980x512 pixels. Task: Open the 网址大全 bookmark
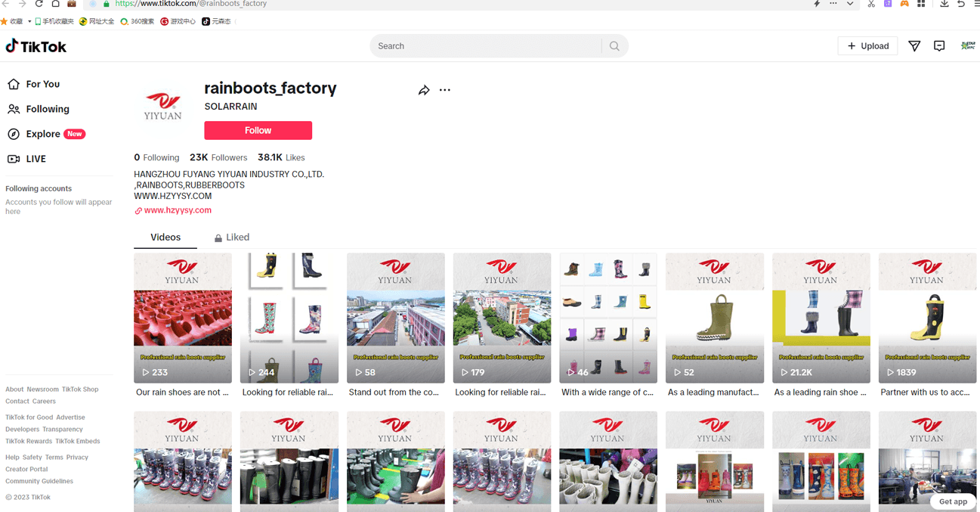97,21
